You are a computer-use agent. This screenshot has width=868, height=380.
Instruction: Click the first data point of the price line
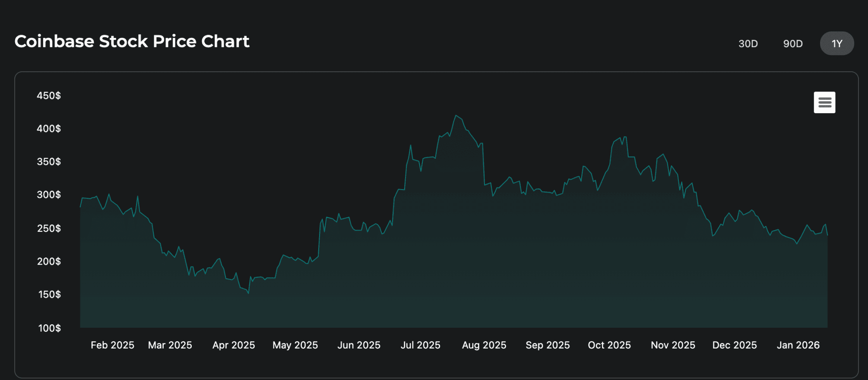(x=80, y=207)
